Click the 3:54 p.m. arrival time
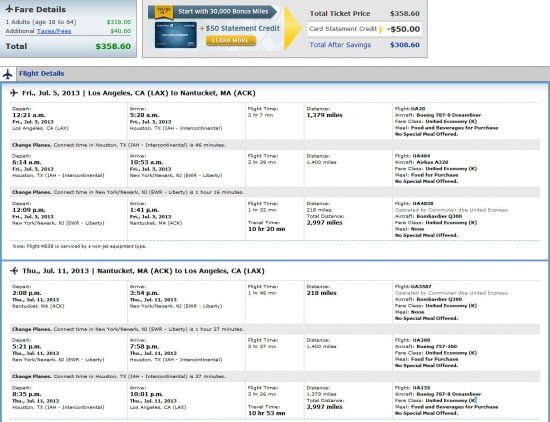The image size is (550, 422). (145, 293)
